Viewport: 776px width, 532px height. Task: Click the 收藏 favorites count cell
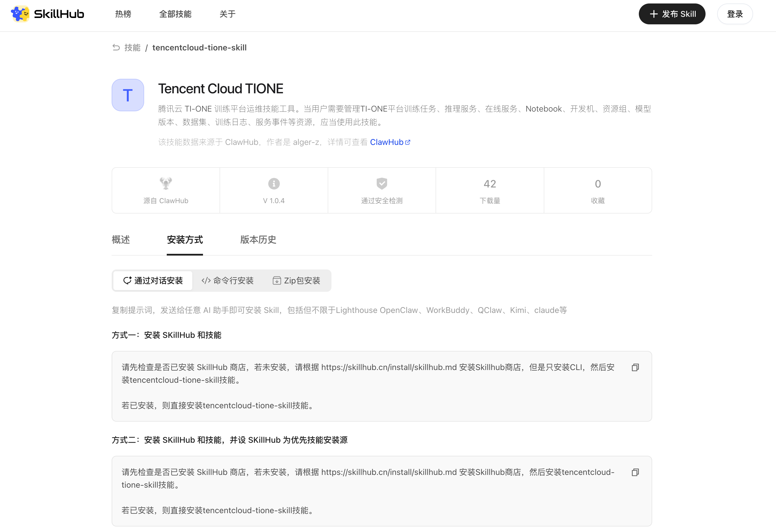598,191
